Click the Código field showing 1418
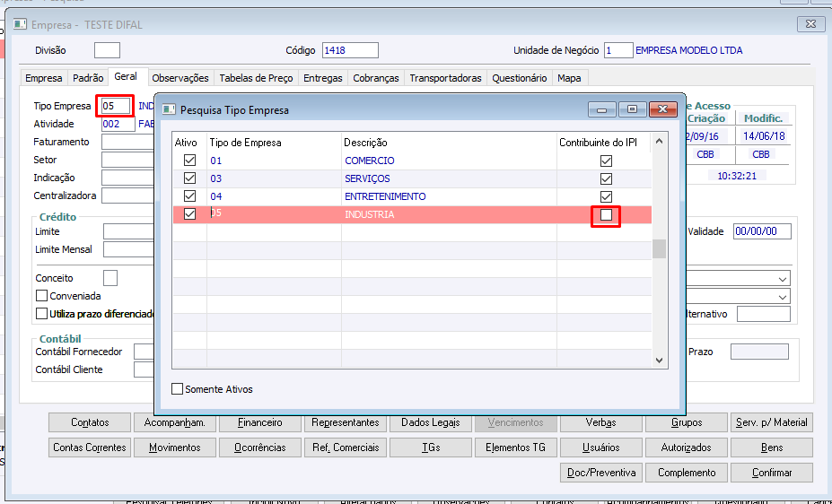Image resolution: width=832 pixels, height=504 pixels. [350, 50]
